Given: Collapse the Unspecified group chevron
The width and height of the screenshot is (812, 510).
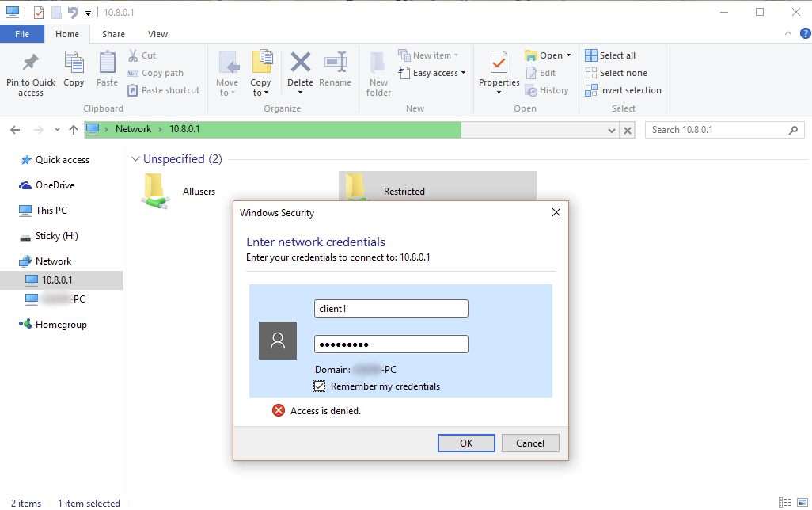Looking at the screenshot, I should tap(135, 159).
